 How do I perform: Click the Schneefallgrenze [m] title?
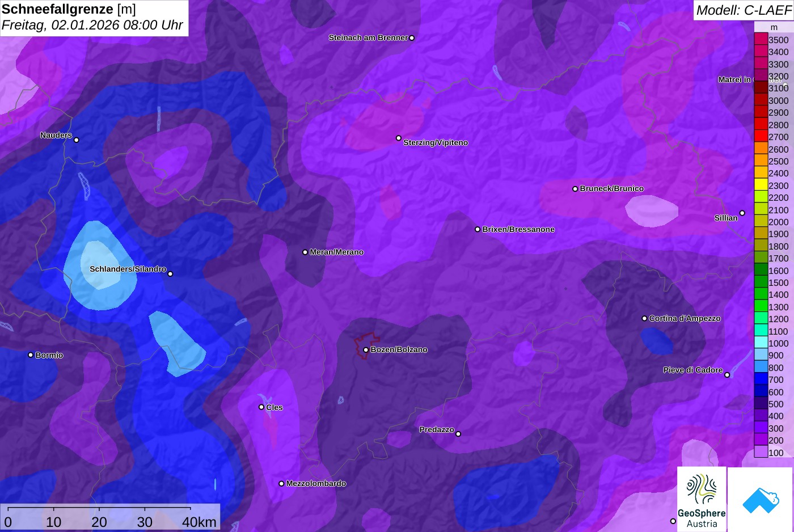tap(69, 9)
